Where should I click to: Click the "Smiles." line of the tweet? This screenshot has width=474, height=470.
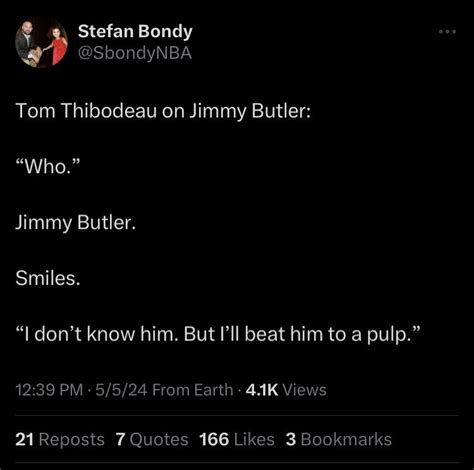click(x=48, y=278)
